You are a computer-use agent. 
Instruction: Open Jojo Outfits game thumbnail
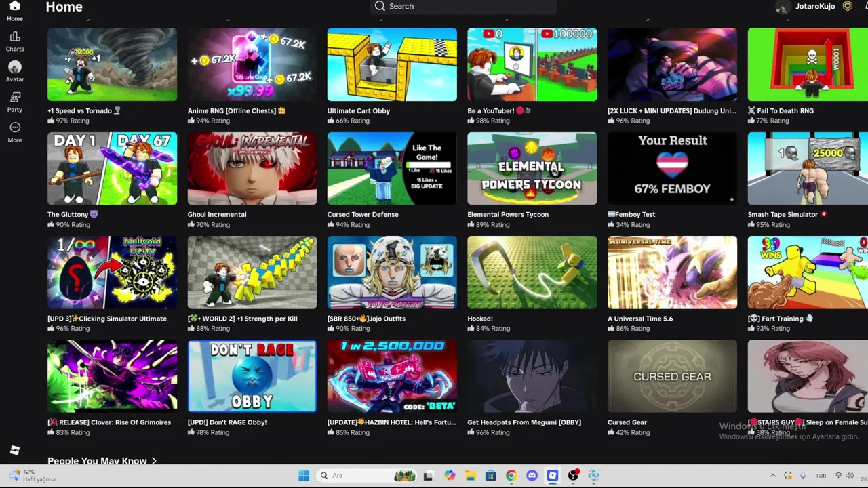pos(392,272)
